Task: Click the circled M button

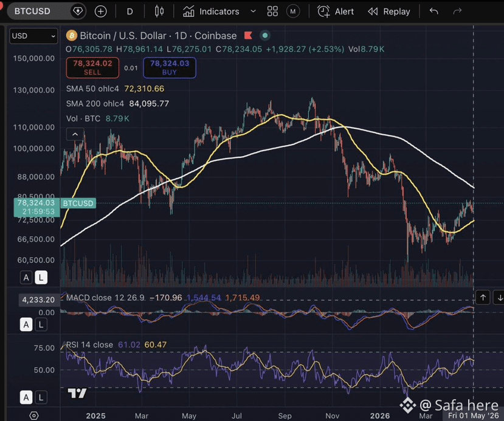Action: click(x=293, y=12)
